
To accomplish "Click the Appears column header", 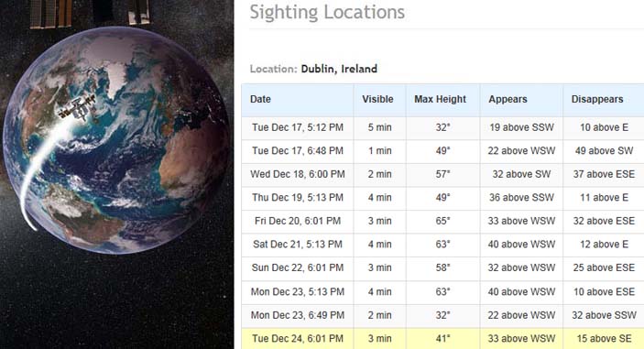I will [x=508, y=99].
